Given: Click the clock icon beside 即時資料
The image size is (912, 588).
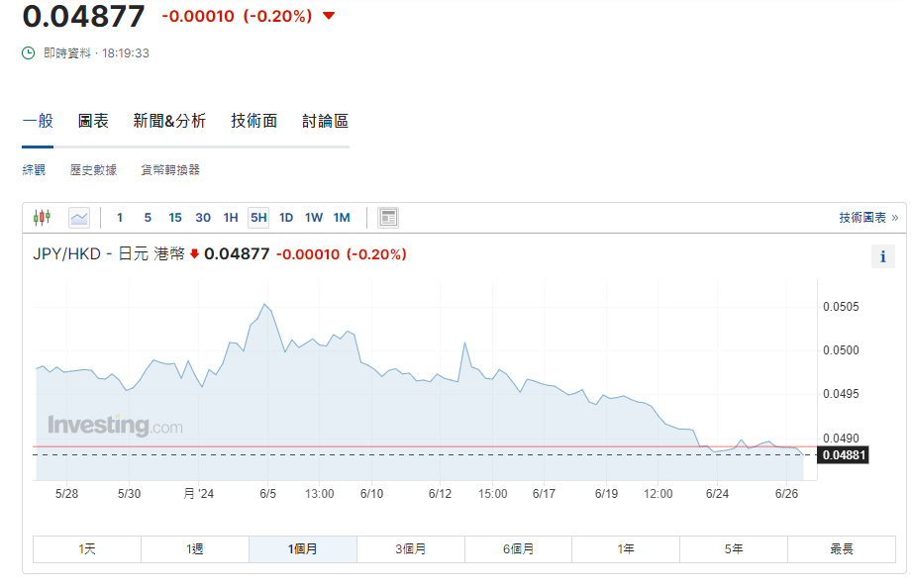Looking at the screenshot, I should pos(26,52).
